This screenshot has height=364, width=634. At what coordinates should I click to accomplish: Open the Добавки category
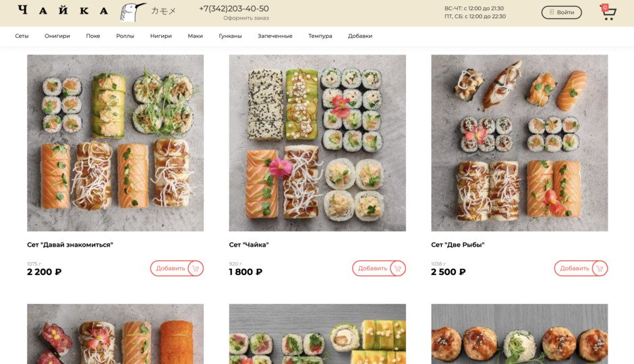point(360,36)
